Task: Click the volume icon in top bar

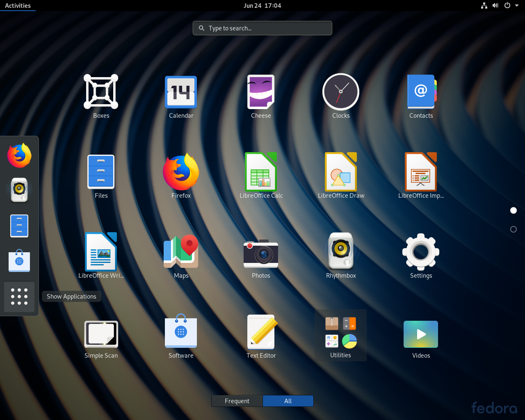Action: point(495,5)
